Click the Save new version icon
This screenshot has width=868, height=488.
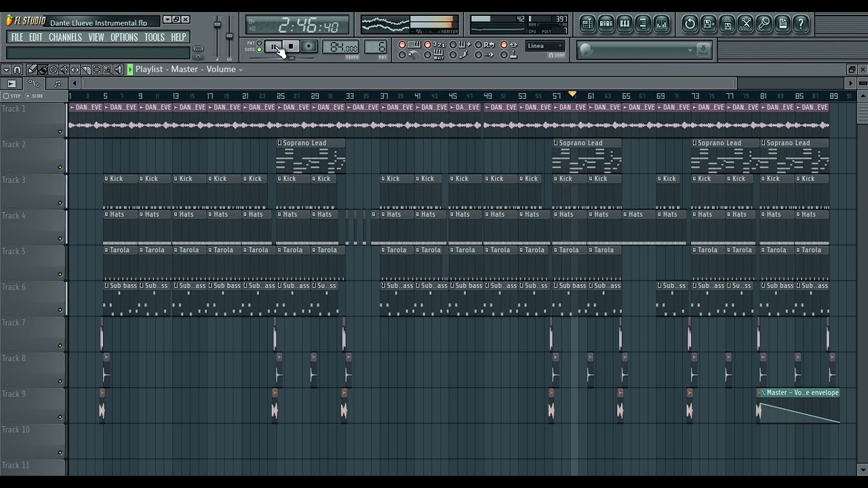[x=709, y=24]
